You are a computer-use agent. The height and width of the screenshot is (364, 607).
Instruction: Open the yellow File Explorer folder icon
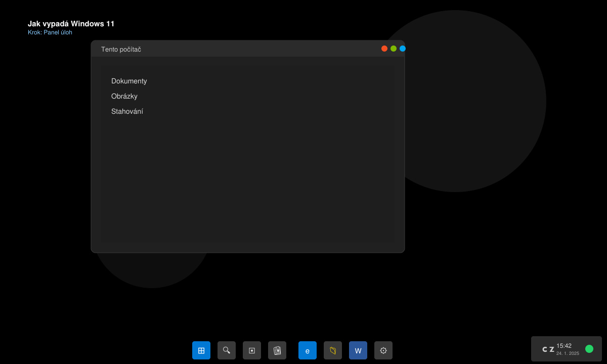tap(333, 350)
